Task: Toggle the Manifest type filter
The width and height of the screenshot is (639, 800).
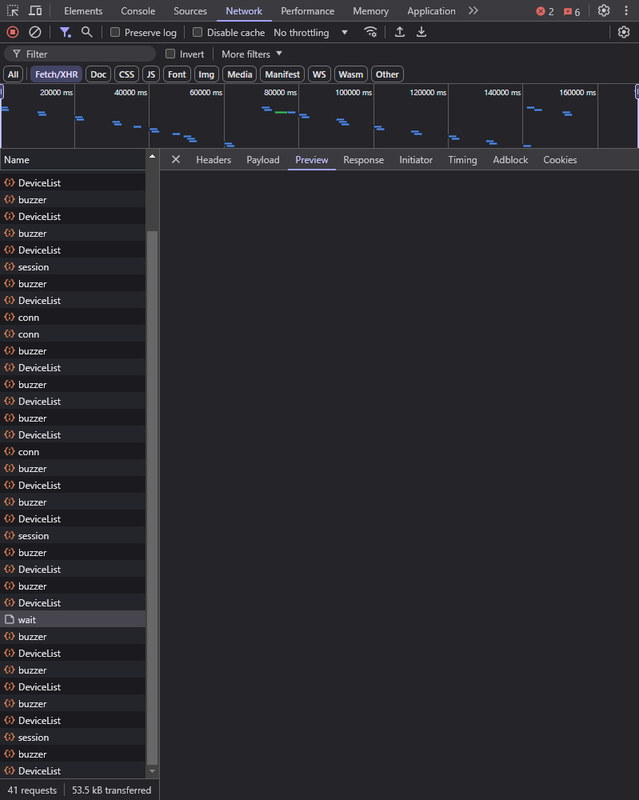Action: click(282, 74)
